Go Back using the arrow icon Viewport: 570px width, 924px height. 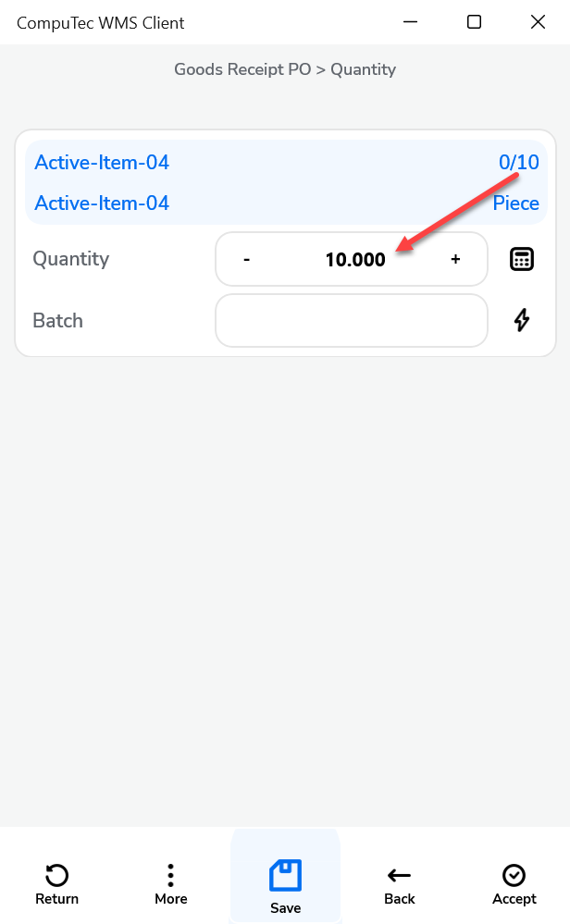click(400, 884)
